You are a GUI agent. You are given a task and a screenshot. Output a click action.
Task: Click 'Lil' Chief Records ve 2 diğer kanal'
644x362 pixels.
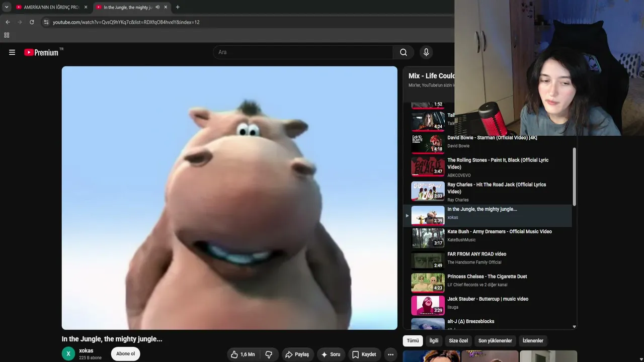click(477, 285)
